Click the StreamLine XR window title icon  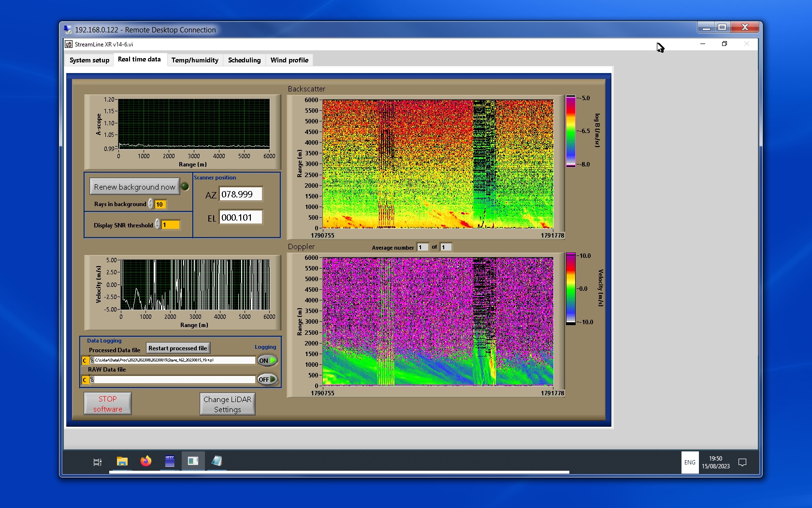click(69, 44)
